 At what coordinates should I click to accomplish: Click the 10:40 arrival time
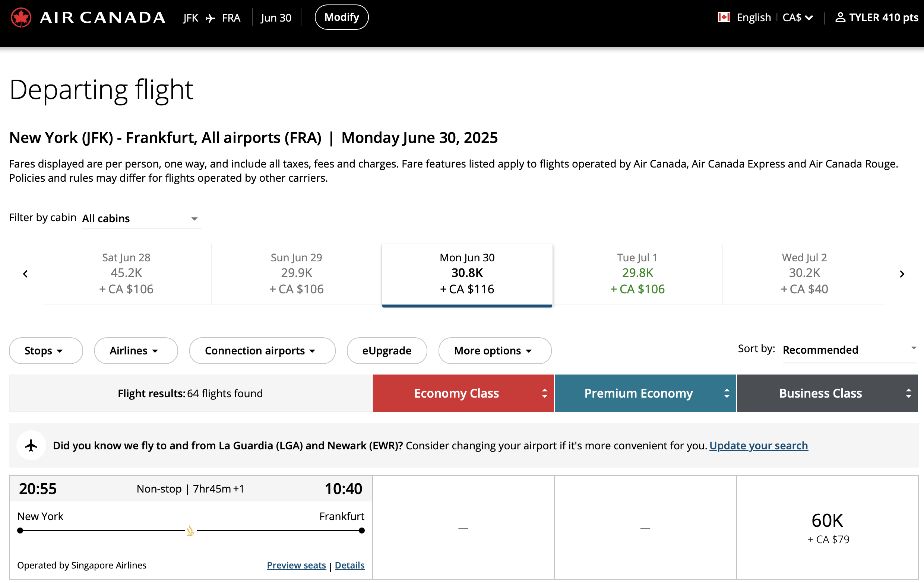point(344,489)
